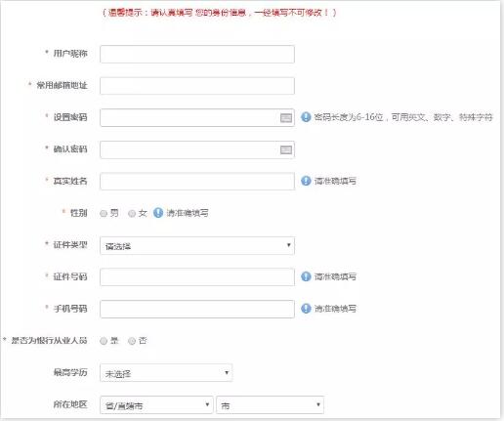This screenshot has width=504, height=421.
Task: Click the red 温馨提示 warning text
Action: click(219, 13)
